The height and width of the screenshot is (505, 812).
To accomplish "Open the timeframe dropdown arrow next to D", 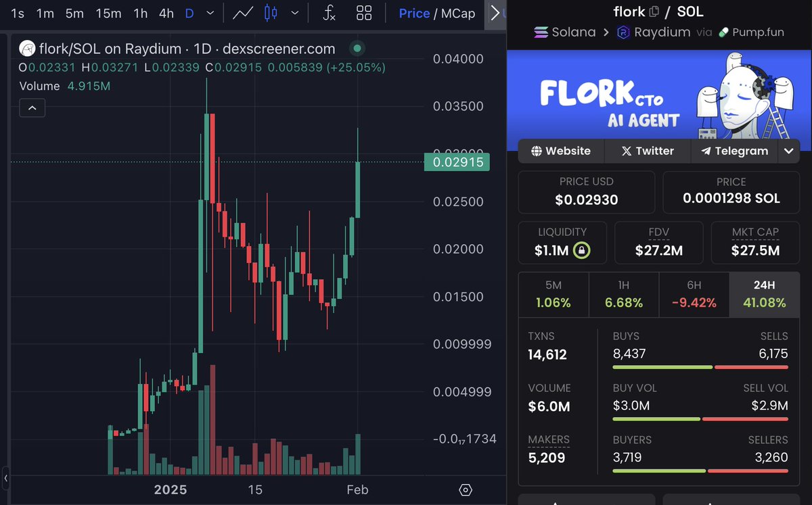I will click(x=210, y=13).
